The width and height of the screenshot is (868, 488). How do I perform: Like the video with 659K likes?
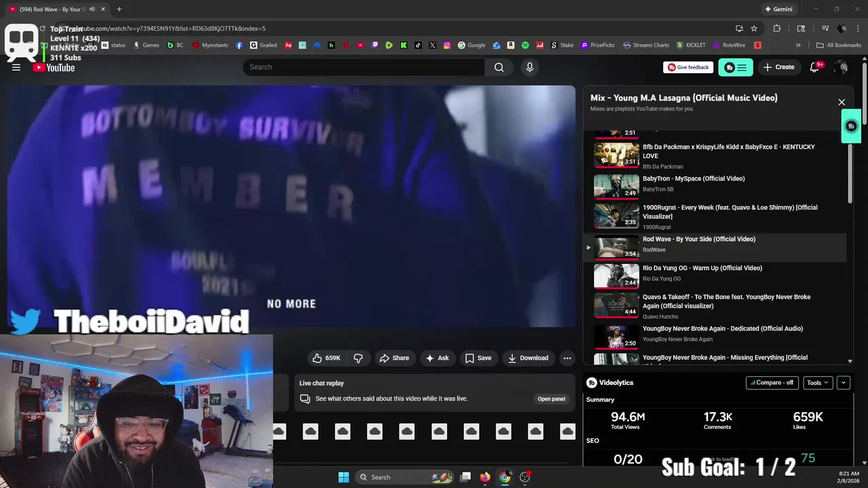point(326,358)
